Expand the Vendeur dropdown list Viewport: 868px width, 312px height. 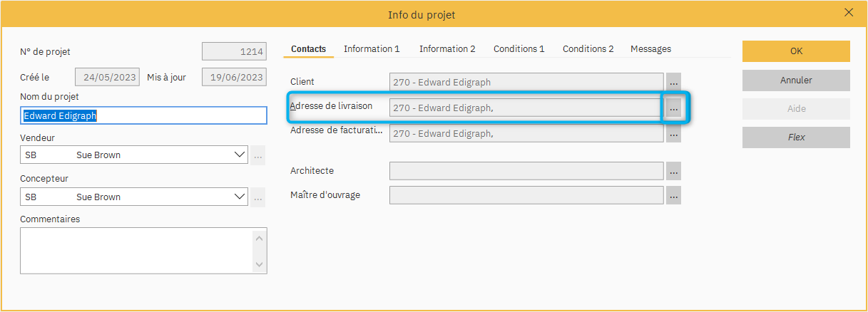tap(239, 155)
